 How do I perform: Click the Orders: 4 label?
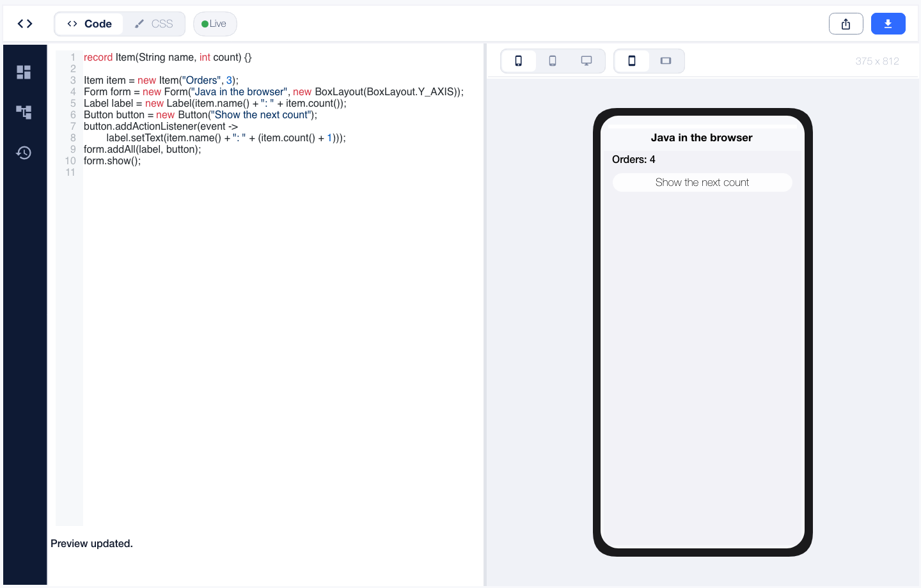[x=634, y=159]
